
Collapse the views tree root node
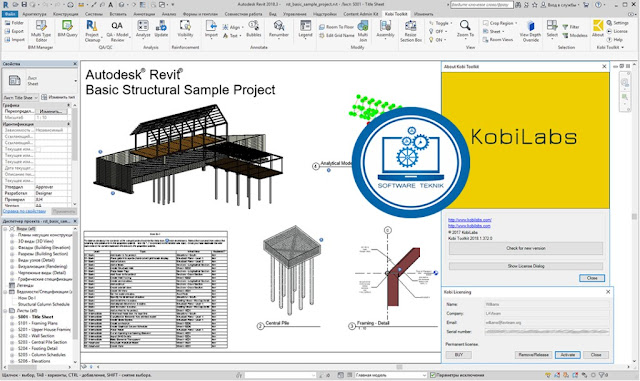(5, 229)
